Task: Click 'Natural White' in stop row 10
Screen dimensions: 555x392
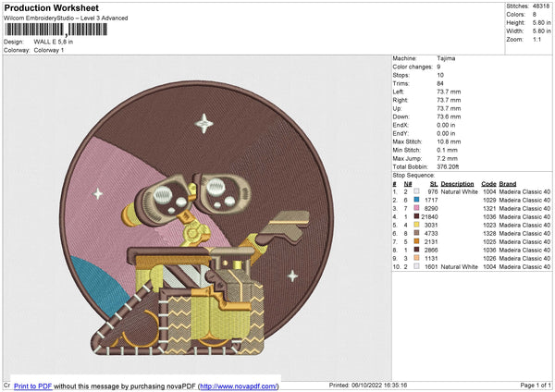Action: [460, 266]
